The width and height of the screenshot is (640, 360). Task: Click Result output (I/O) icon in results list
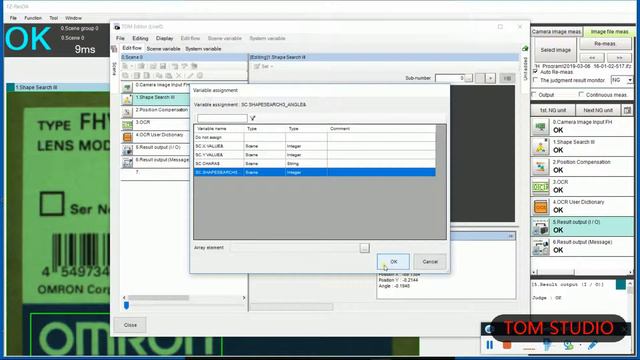pos(540,227)
